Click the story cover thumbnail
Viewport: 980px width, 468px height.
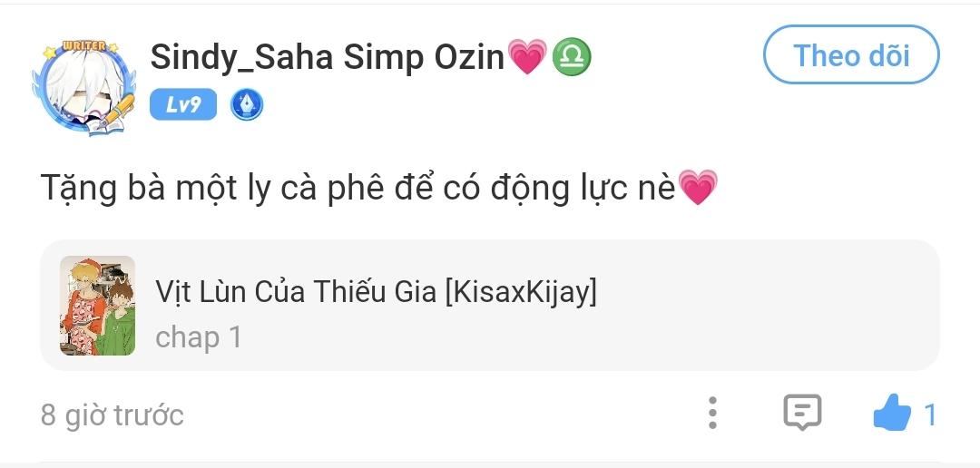tap(98, 305)
